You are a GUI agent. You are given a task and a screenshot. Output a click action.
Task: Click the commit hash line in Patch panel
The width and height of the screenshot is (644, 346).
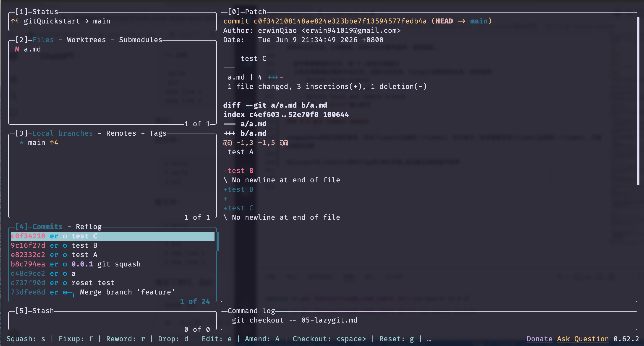click(x=358, y=21)
